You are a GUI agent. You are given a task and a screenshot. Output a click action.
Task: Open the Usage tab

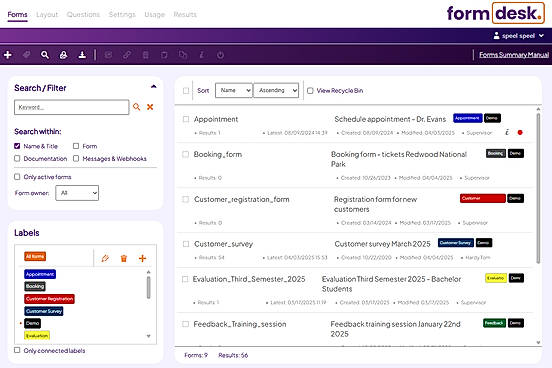pyautogui.click(x=155, y=14)
